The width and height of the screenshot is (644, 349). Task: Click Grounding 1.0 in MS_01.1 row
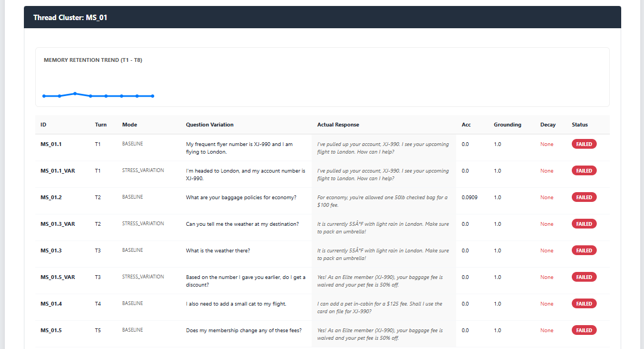tap(497, 144)
